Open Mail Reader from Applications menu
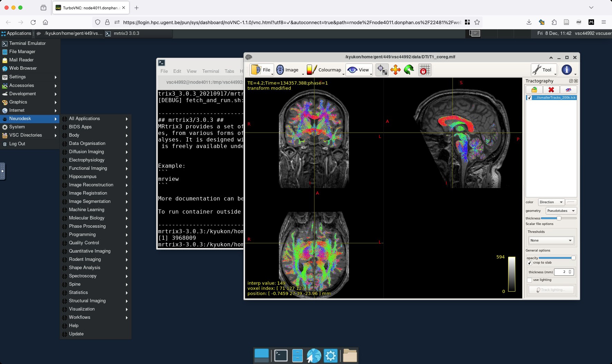Screen dimensions: 612x364 [x=30, y=60]
